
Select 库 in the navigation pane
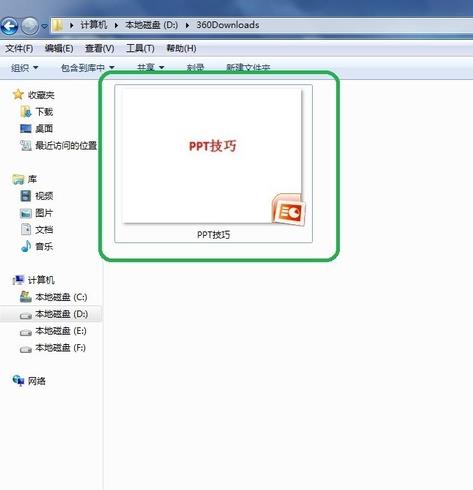click(32, 179)
